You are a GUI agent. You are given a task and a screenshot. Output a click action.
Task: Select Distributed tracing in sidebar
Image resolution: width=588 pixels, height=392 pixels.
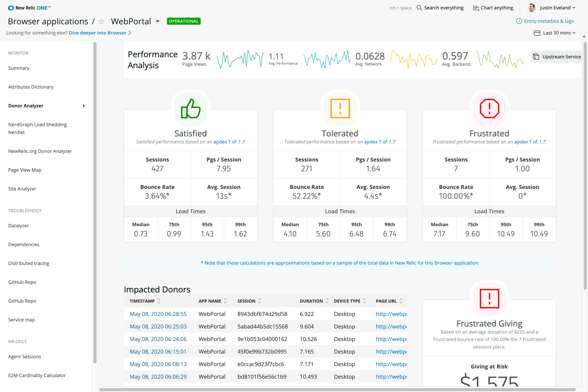point(29,263)
